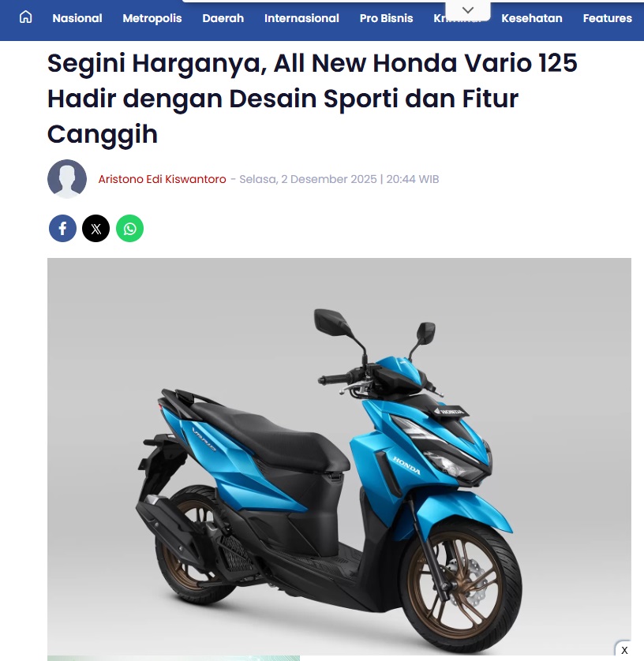The image size is (644, 661).
Task: Select the Daerah menu item
Action: coord(223,18)
